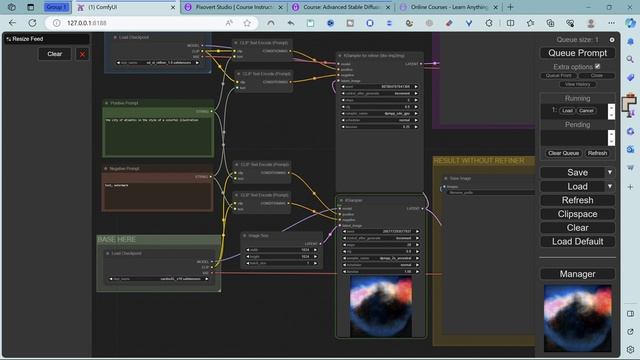Increase batch_size in Image Size node
This screenshot has width=640, height=360.
click(315, 263)
